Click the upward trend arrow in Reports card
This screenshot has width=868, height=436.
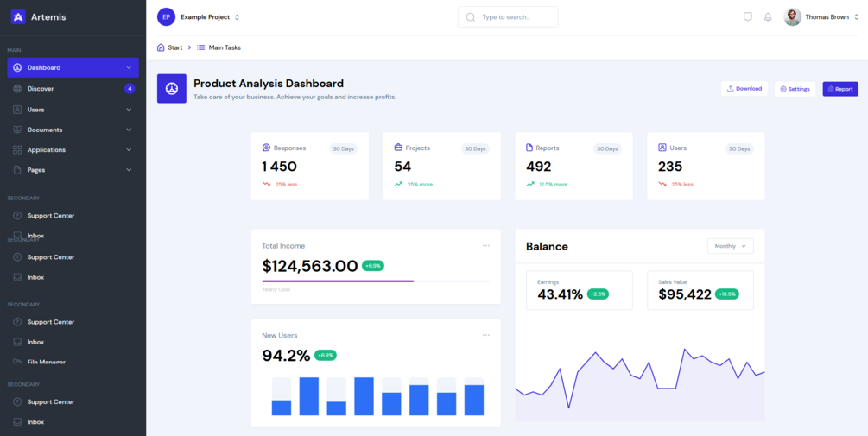tap(530, 184)
